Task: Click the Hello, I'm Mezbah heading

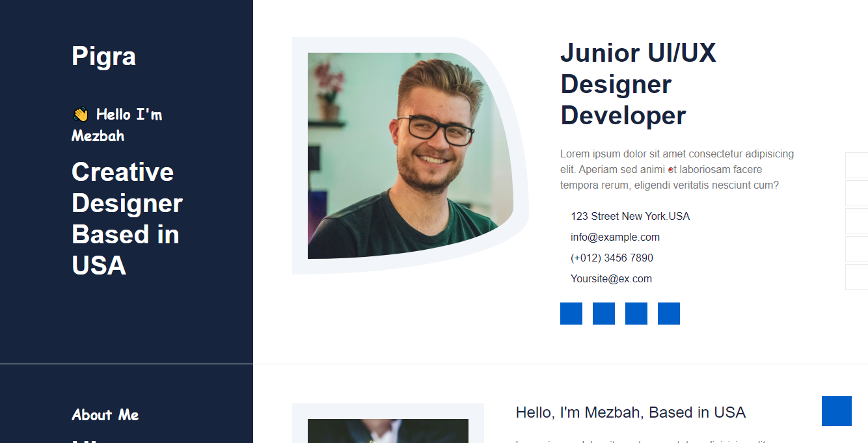Action: (x=630, y=412)
